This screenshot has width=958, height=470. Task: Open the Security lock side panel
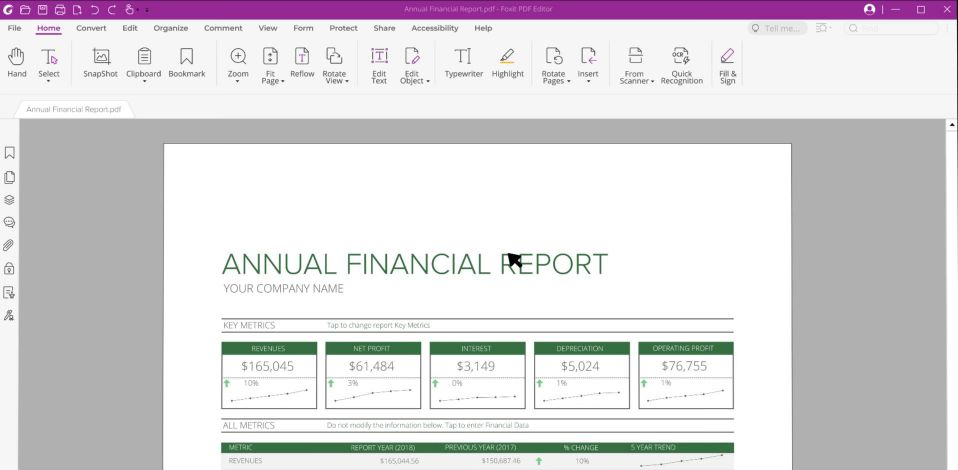(x=9, y=268)
